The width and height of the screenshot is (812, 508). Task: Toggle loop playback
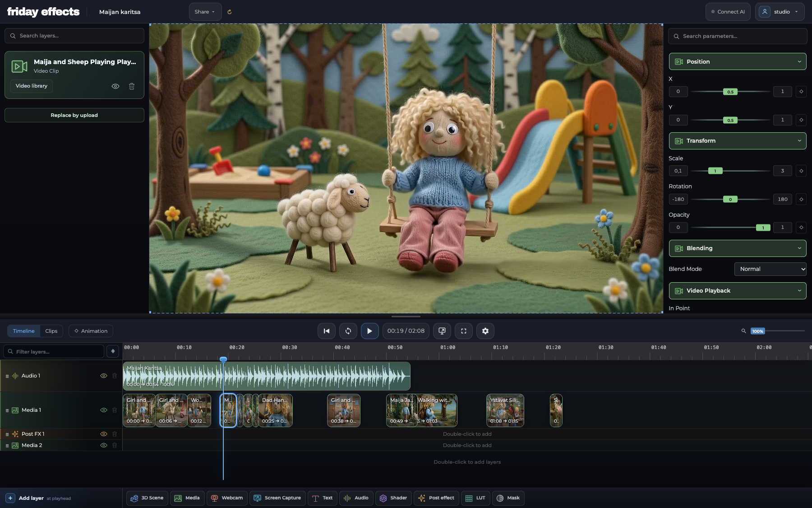[x=348, y=331]
